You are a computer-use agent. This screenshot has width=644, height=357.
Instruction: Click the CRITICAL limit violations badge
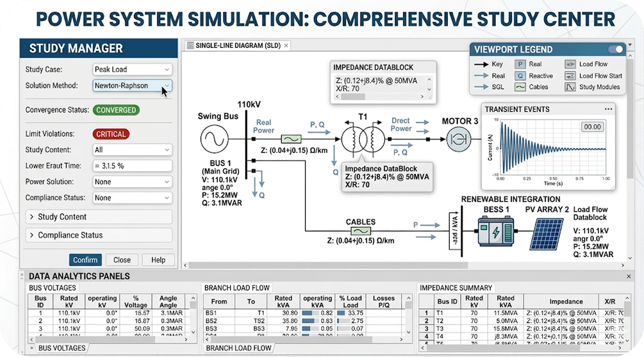pyautogui.click(x=111, y=134)
